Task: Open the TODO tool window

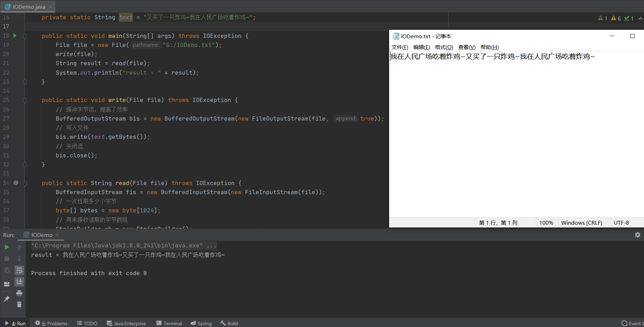Action: pyautogui.click(x=87, y=323)
